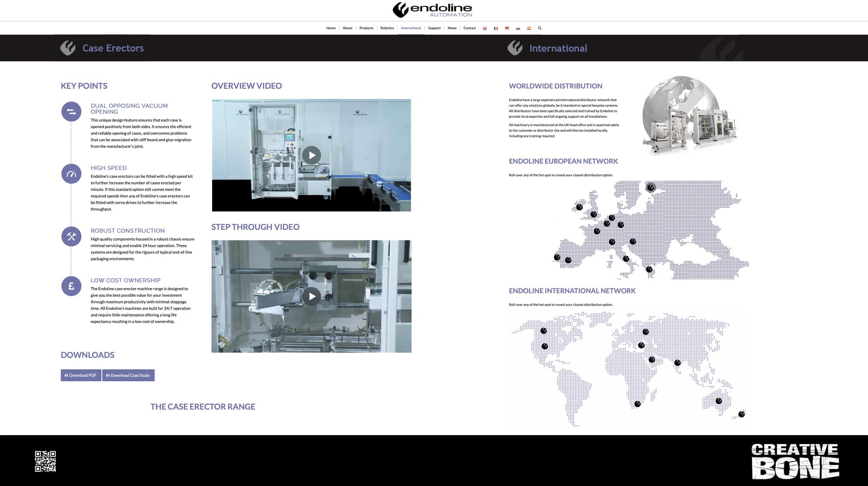Switch language with the Russian flag
This screenshot has width=868, height=486.
tap(518, 28)
